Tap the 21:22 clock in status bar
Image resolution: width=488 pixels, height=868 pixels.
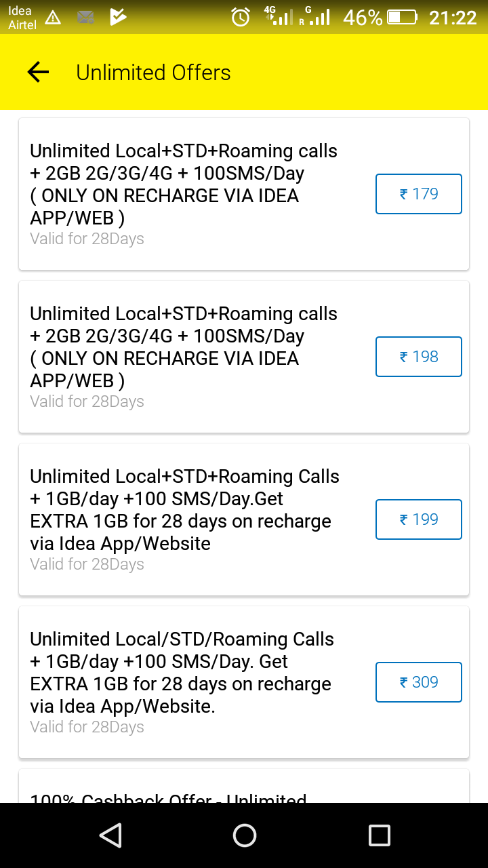click(453, 18)
